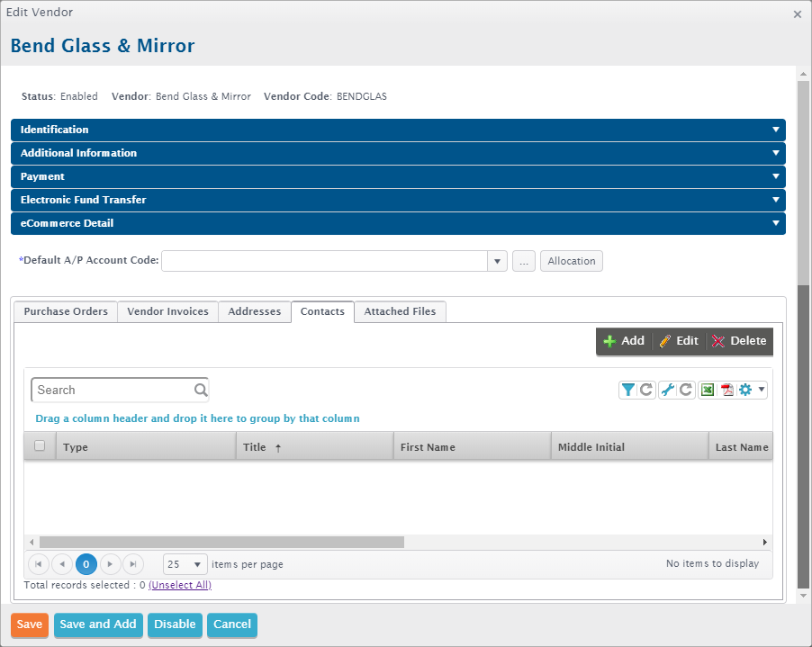Click the Last Name column header
The height and width of the screenshot is (647, 812).
741,447
